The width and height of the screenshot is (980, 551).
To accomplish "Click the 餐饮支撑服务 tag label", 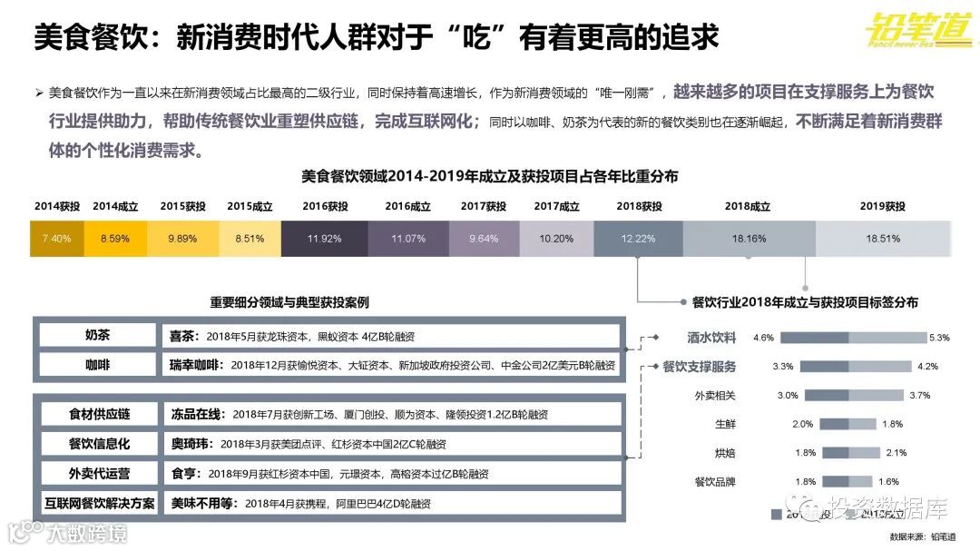I will pos(700,367).
